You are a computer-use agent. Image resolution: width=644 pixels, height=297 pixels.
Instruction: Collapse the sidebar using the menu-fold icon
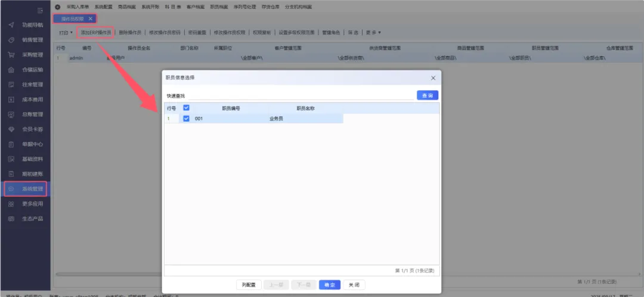(x=40, y=11)
